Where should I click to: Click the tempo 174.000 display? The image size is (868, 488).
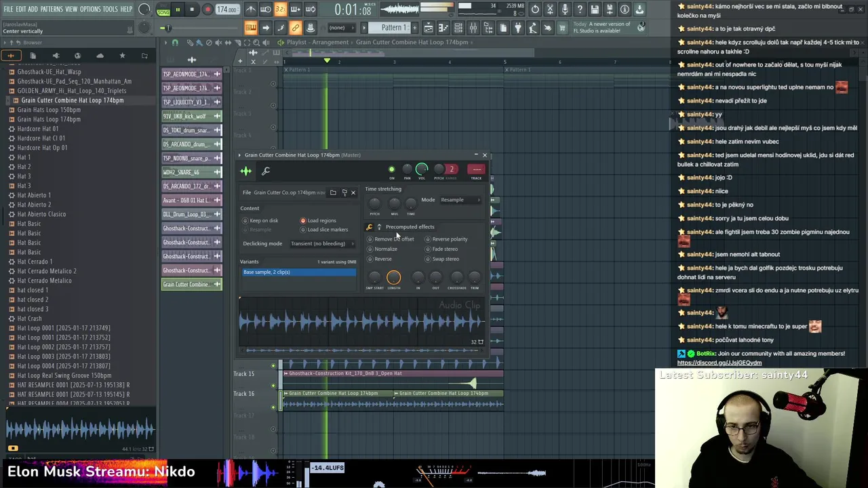227,9
